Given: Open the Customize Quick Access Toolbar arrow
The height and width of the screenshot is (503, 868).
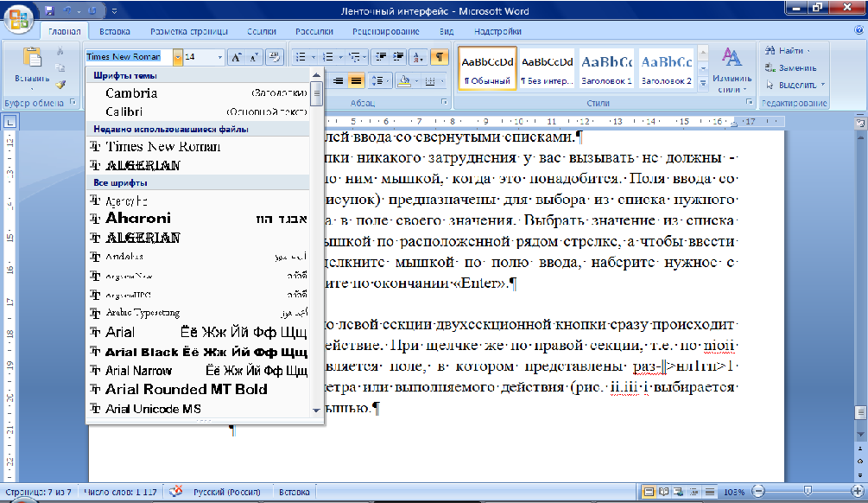Looking at the screenshot, I should coord(114,10).
